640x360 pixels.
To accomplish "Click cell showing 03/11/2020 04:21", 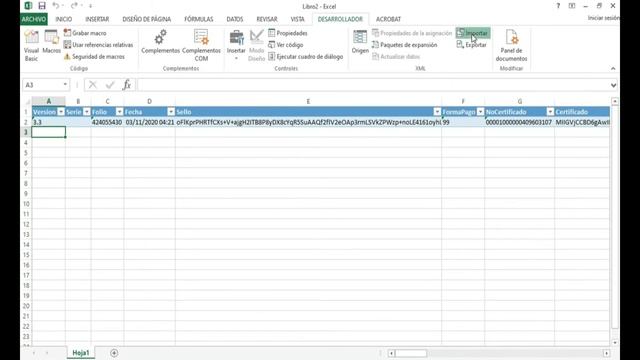I will point(149,122).
